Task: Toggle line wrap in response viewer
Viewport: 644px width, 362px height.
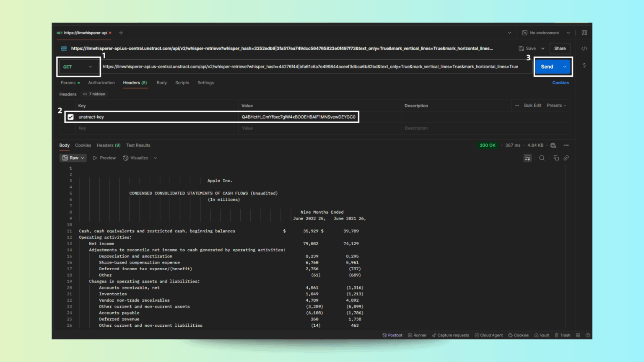Action: point(527,158)
